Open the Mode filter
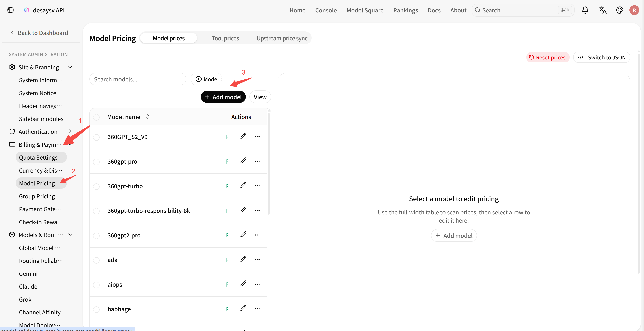 point(206,79)
